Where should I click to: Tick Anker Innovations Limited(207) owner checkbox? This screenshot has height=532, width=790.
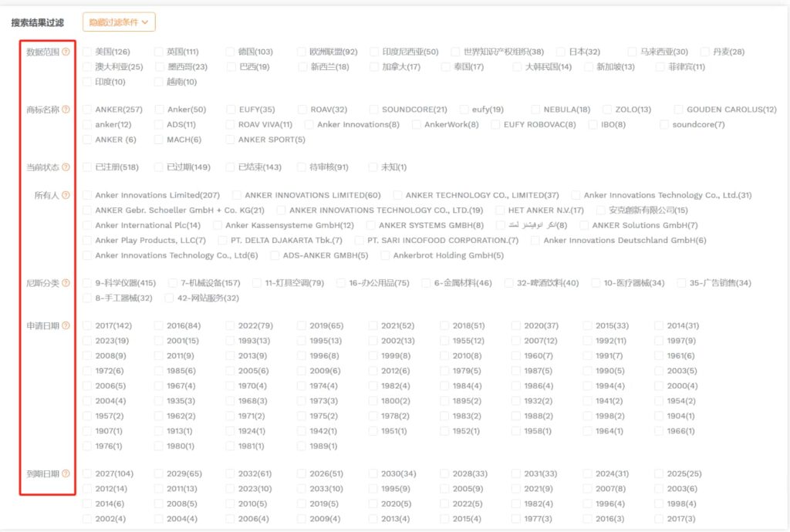point(88,195)
